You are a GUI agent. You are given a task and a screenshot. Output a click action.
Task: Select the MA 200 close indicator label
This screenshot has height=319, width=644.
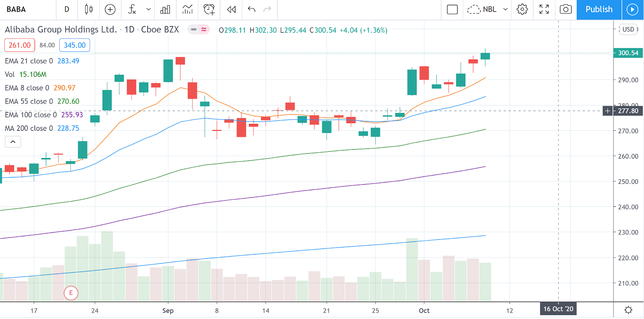click(x=29, y=128)
